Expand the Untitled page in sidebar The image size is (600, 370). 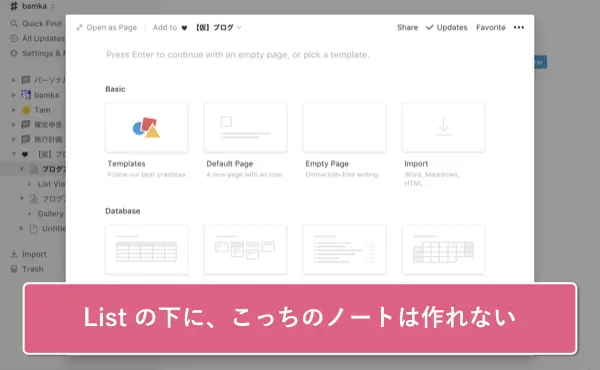[21, 228]
